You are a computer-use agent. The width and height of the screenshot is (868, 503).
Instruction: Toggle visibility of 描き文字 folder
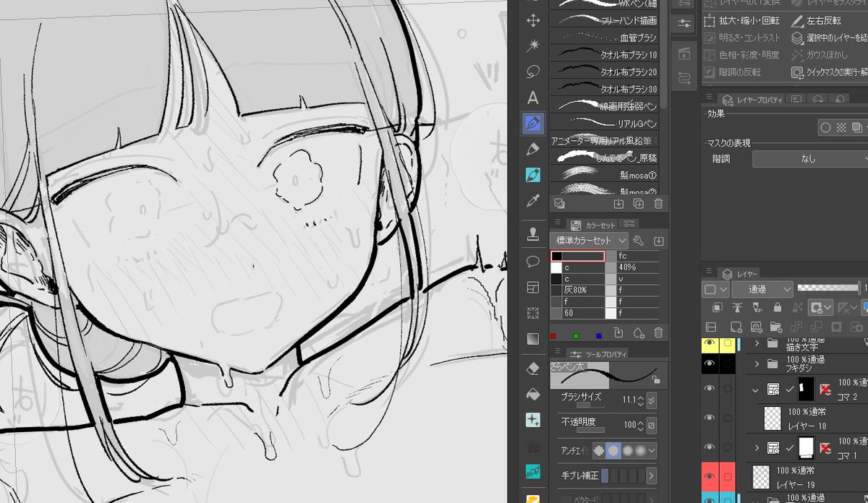tap(710, 344)
